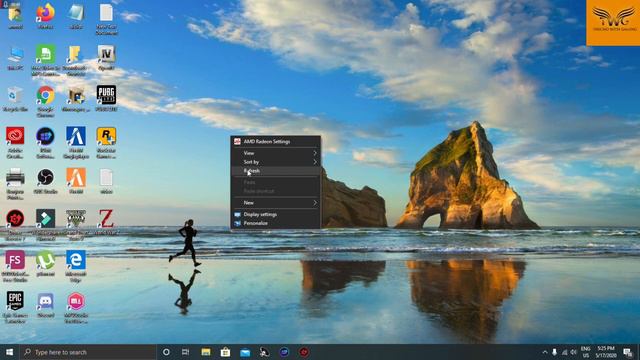
Task: Open Display settings from context menu
Action: [276, 214]
